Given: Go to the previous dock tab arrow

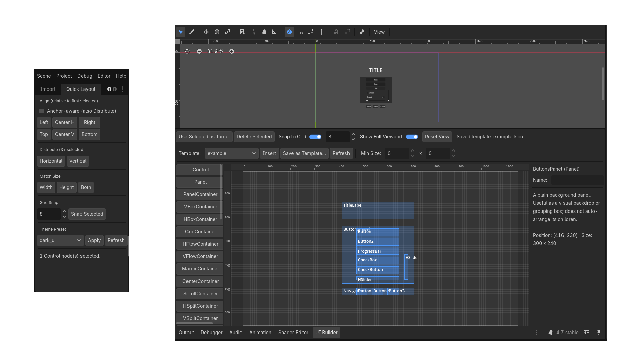Looking at the screenshot, I should pyautogui.click(x=109, y=89).
